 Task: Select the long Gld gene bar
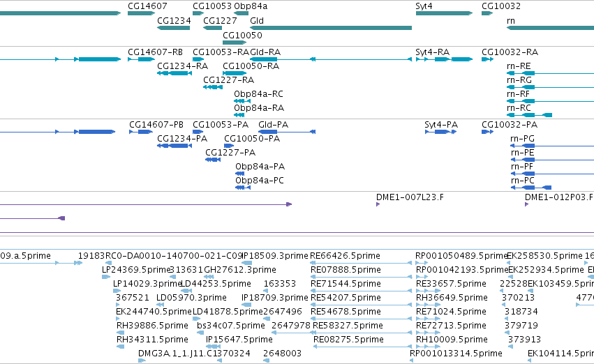click(331, 28)
